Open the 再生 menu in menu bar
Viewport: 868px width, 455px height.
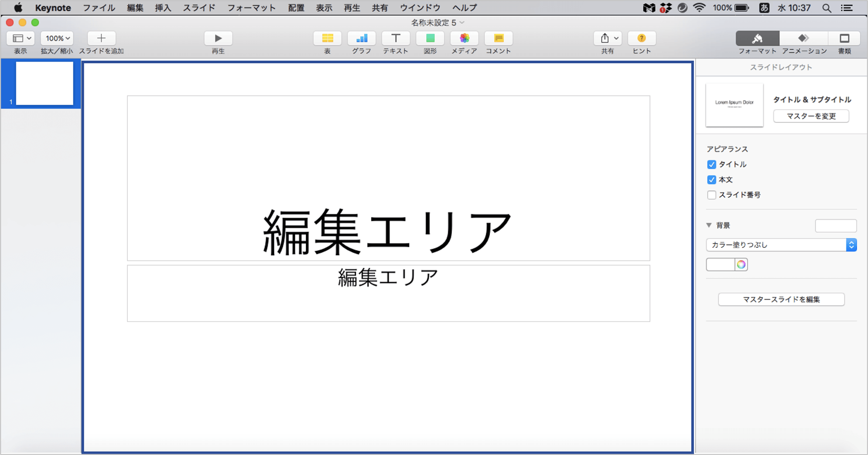pyautogui.click(x=352, y=7)
